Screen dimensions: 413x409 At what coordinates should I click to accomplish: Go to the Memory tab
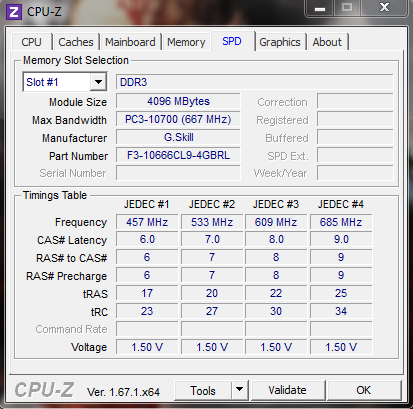click(186, 42)
